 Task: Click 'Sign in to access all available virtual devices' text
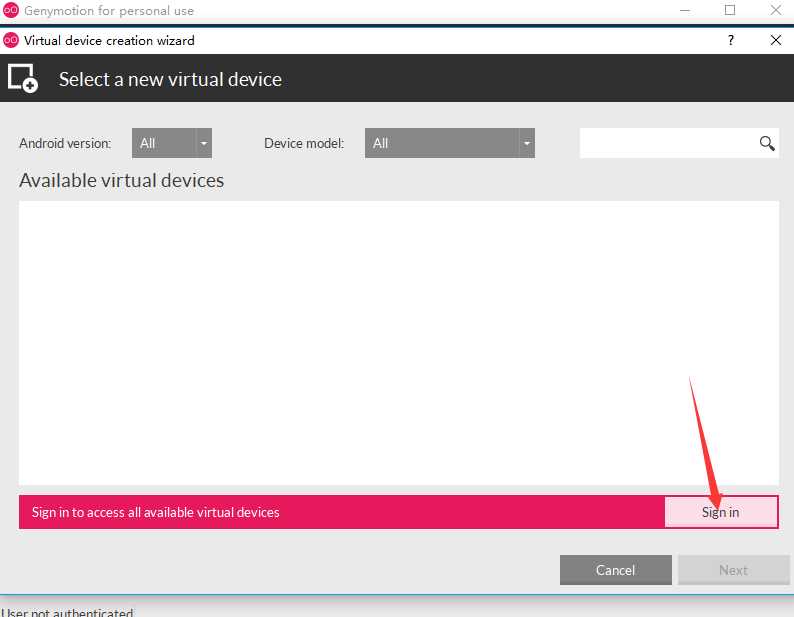[155, 512]
